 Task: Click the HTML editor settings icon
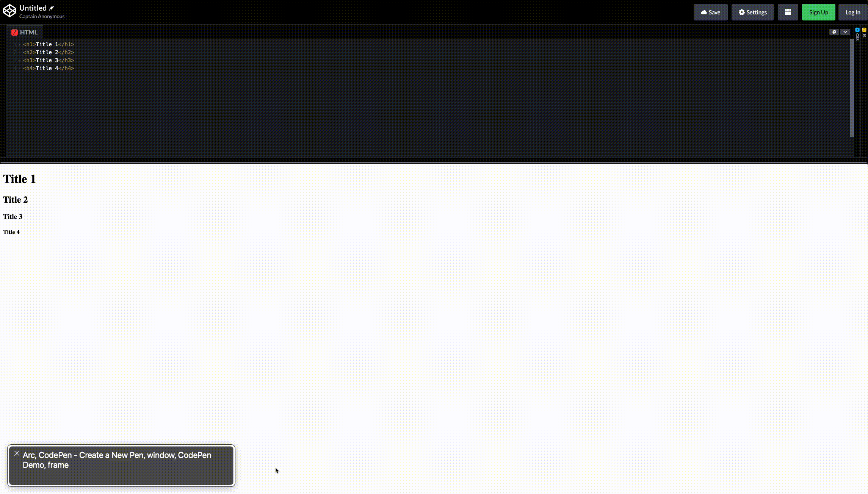(834, 31)
